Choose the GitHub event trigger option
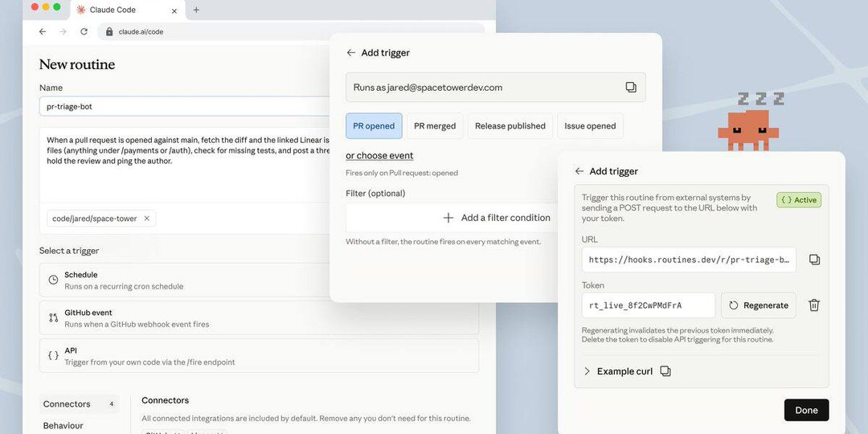This screenshot has height=434, width=868. click(259, 317)
